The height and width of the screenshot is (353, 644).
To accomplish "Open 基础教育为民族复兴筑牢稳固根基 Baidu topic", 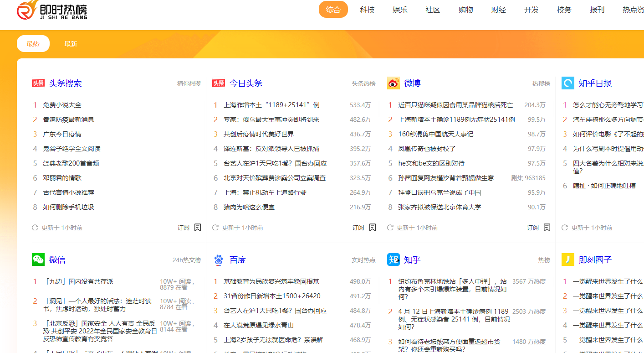I will pyautogui.click(x=271, y=281).
